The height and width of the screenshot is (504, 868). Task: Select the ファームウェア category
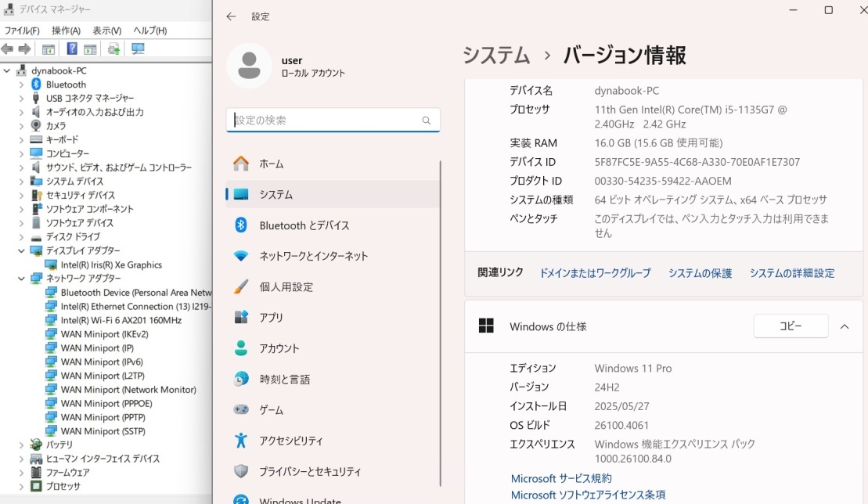point(67,473)
